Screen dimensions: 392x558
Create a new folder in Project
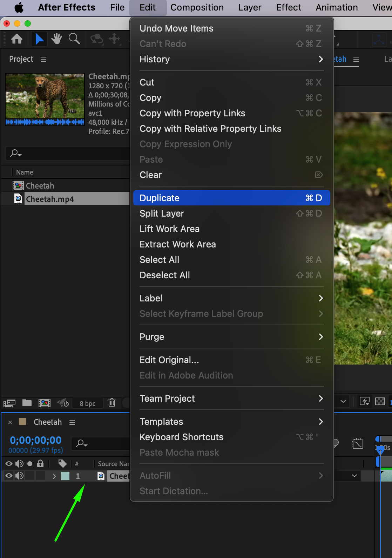[27, 403]
